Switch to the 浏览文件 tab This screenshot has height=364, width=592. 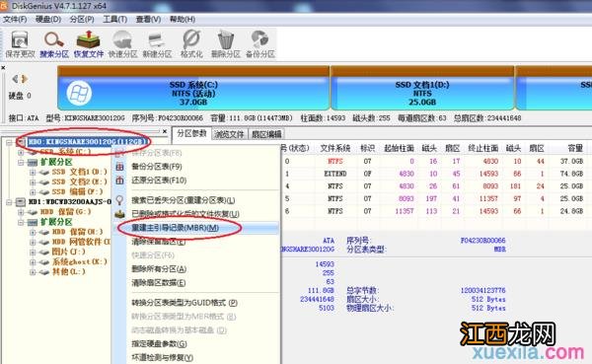[229, 134]
